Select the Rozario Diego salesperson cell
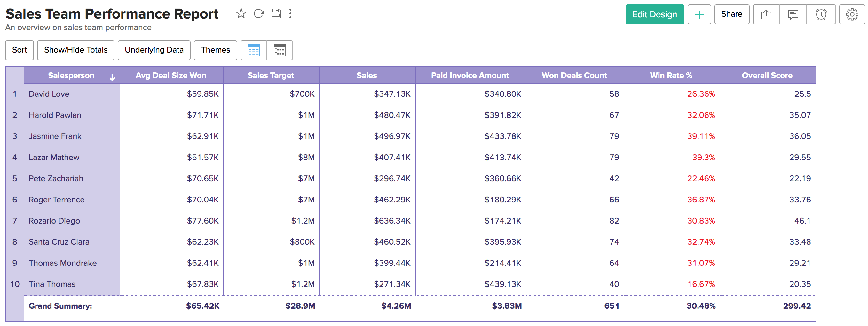Image resolution: width=868 pixels, height=326 pixels. click(x=54, y=221)
